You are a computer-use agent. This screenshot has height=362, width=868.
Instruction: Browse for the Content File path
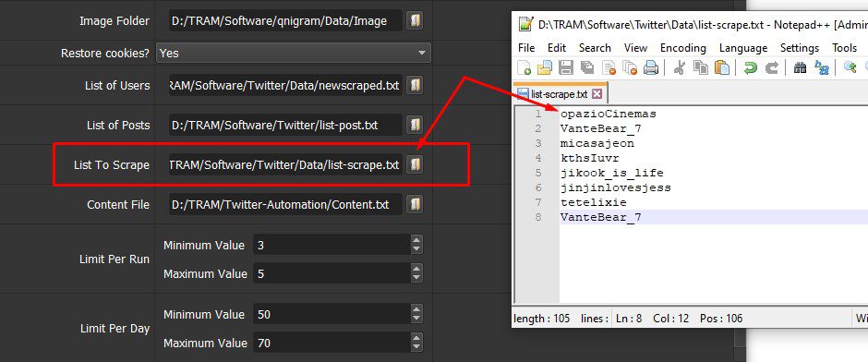415,205
